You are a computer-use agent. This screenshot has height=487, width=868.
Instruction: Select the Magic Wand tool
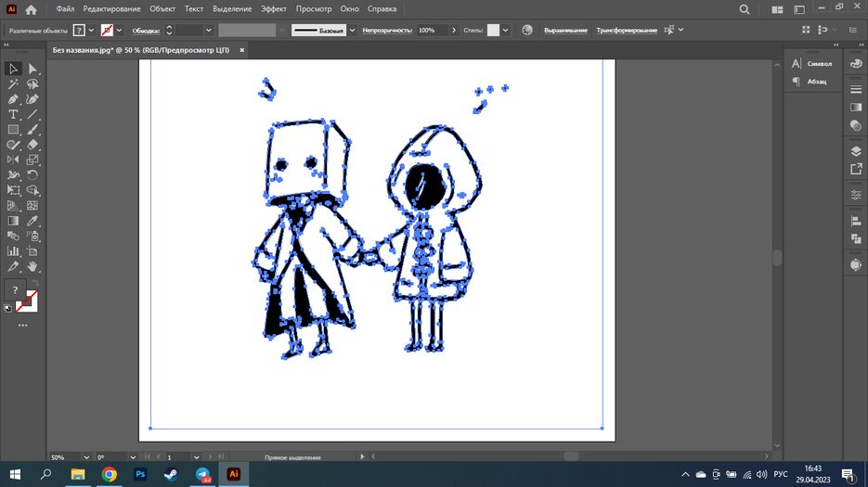[x=13, y=84]
